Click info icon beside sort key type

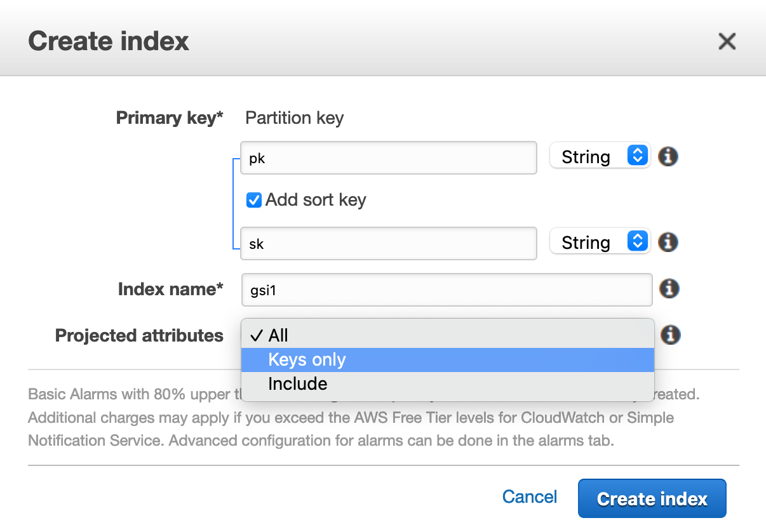point(668,242)
